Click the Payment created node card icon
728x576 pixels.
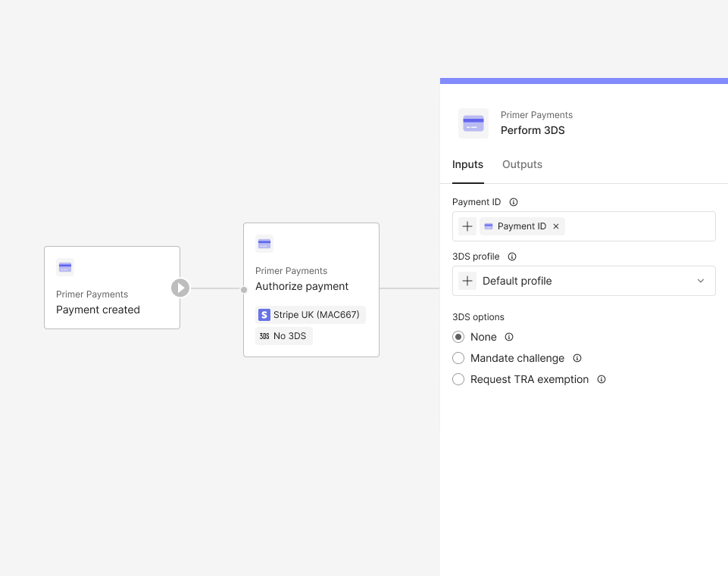pyautogui.click(x=65, y=267)
